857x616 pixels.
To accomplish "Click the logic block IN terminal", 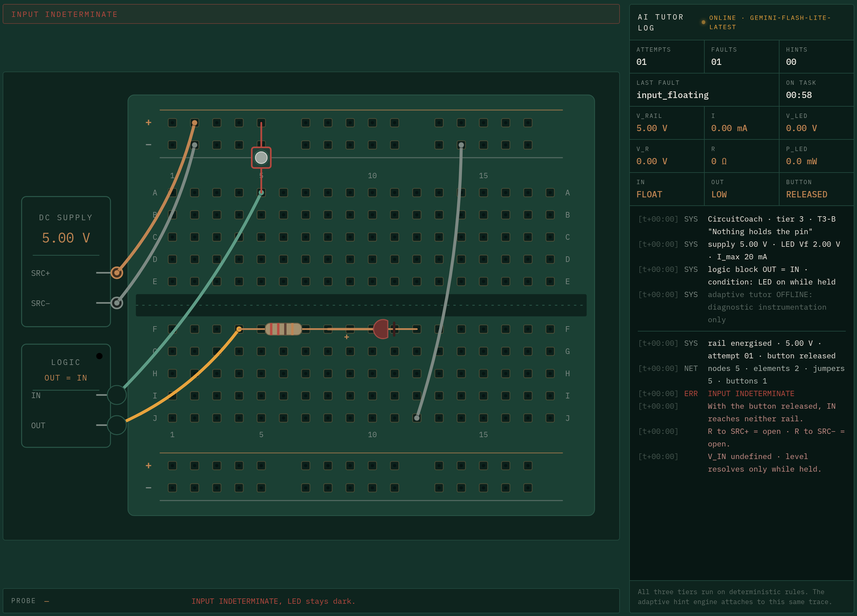I will coord(117,395).
